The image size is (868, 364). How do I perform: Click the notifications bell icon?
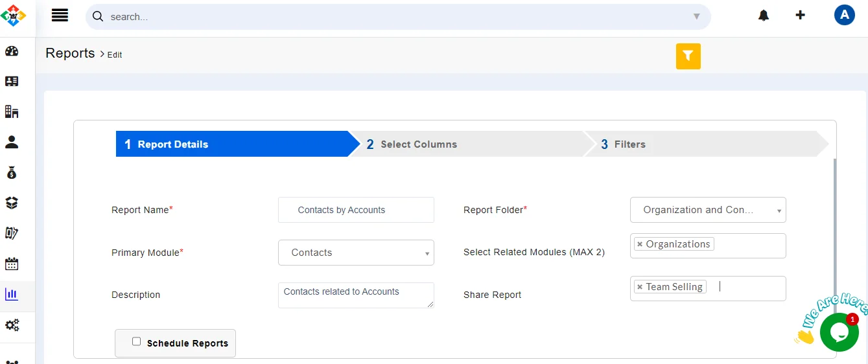point(764,16)
